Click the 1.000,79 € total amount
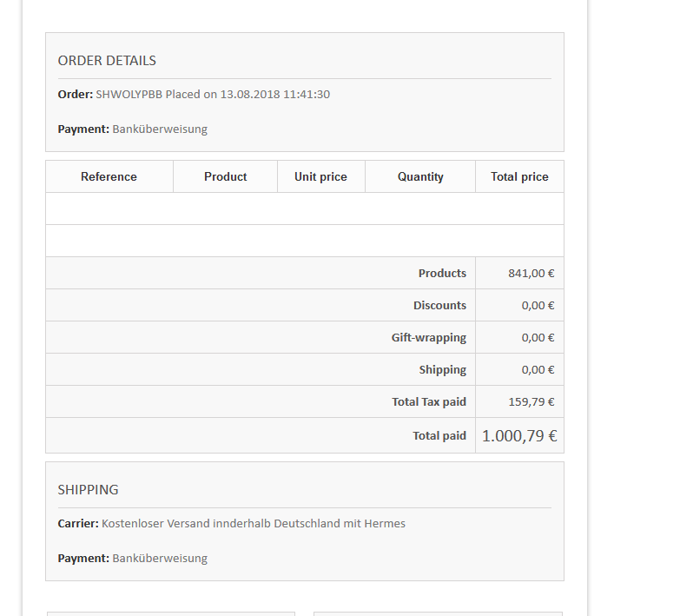This screenshot has height=616, width=680. (519, 435)
